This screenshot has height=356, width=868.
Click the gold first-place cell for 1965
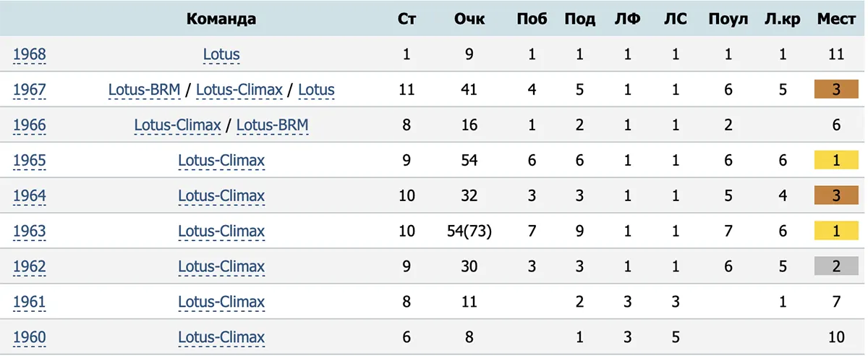pyautogui.click(x=836, y=161)
